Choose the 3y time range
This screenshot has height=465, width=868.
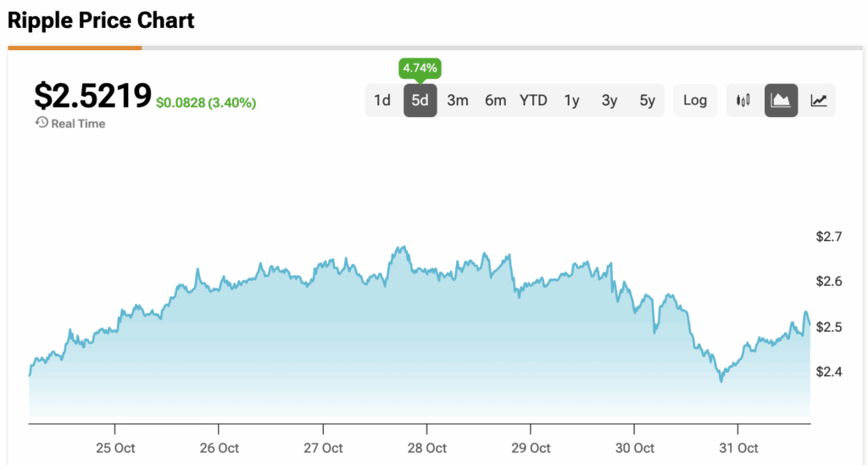click(609, 100)
